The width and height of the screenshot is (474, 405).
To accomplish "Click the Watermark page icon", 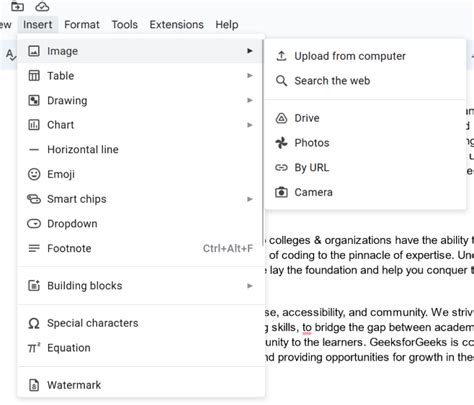I will tap(34, 385).
